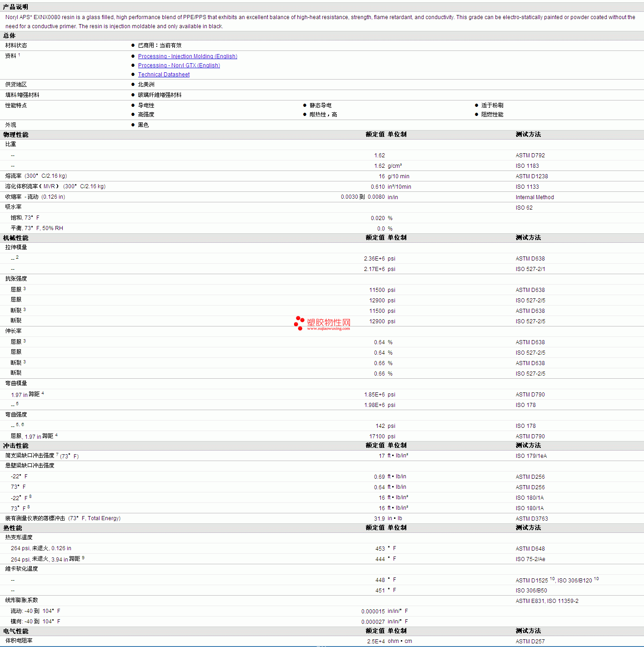Click the ISO 75-2/Ae test method
Image resolution: width=644 pixels, height=647 pixels.
tap(530, 559)
